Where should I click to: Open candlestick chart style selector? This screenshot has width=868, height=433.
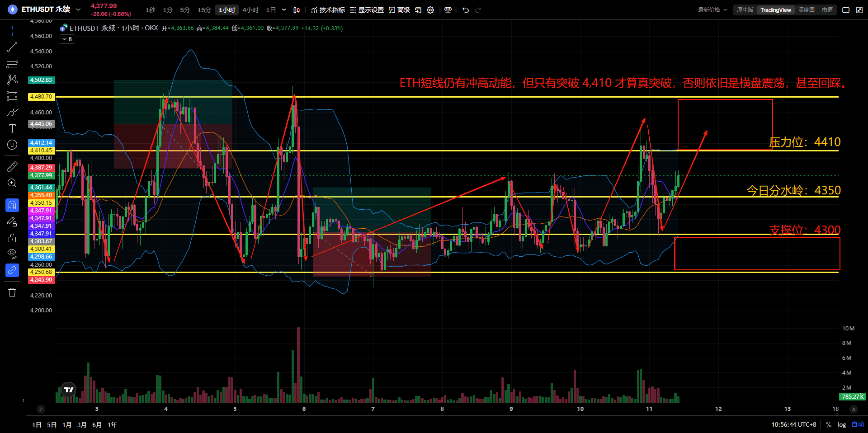tap(297, 10)
